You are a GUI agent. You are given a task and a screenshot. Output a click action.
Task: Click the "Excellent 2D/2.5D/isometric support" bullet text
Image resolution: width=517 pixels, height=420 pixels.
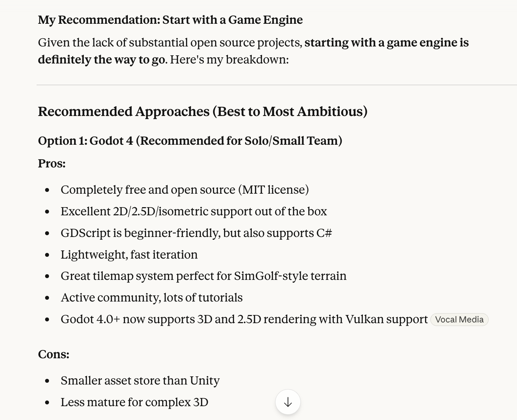(194, 211)
